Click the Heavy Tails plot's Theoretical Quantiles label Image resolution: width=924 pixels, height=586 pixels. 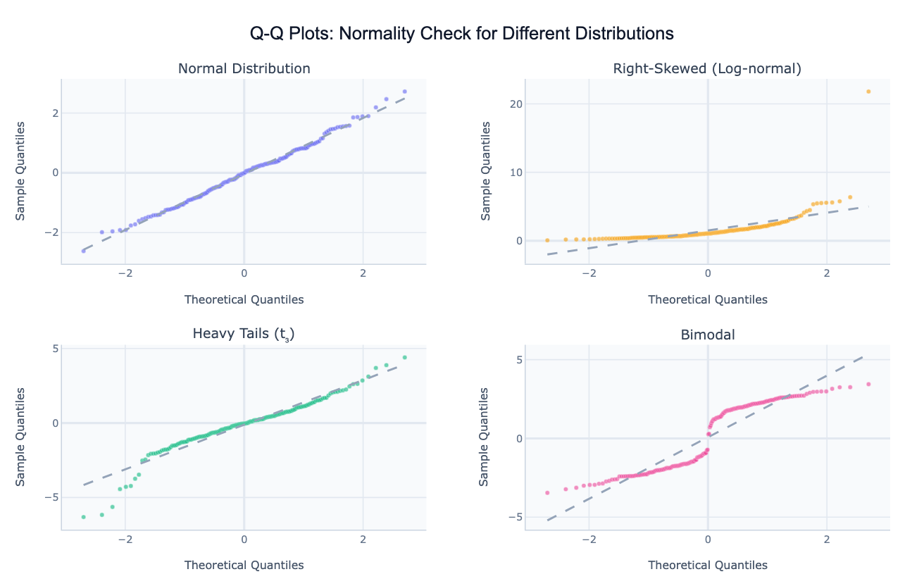244,565
